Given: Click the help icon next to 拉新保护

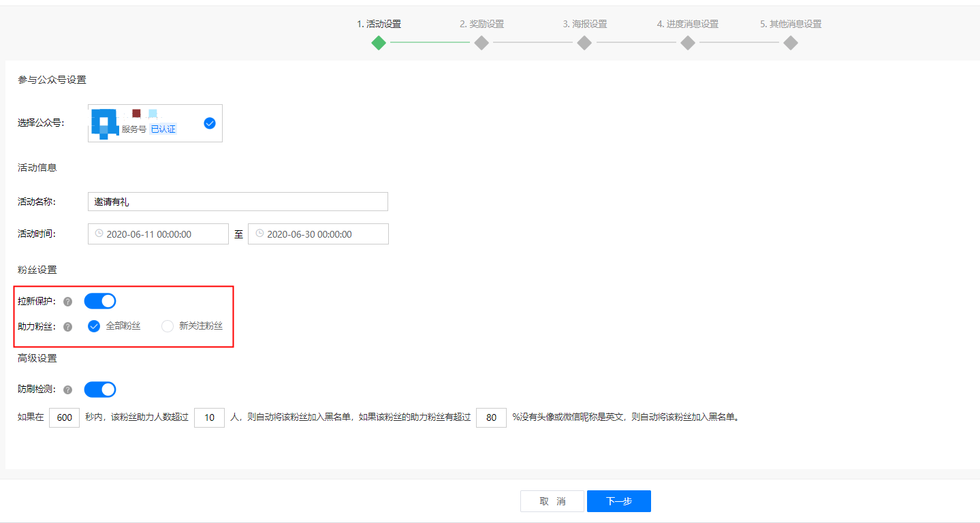Looking at the screenshot, I should 67,302.
